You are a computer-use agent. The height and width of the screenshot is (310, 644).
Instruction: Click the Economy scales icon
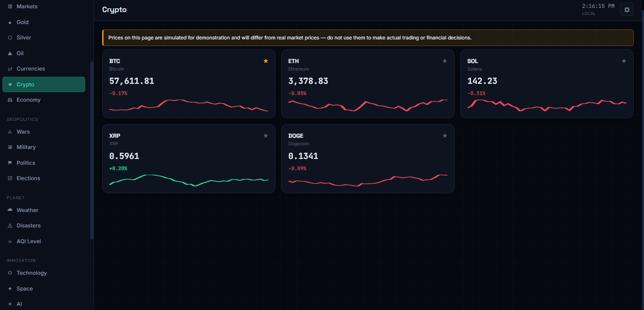pyautogui.click(x=10, y=100)
